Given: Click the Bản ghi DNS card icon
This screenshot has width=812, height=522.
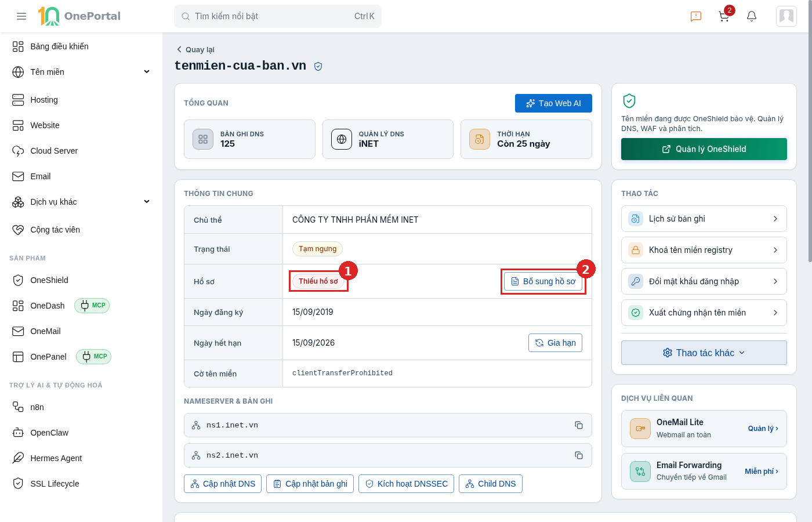Looking at the screenshot, I should click(203, 139).
